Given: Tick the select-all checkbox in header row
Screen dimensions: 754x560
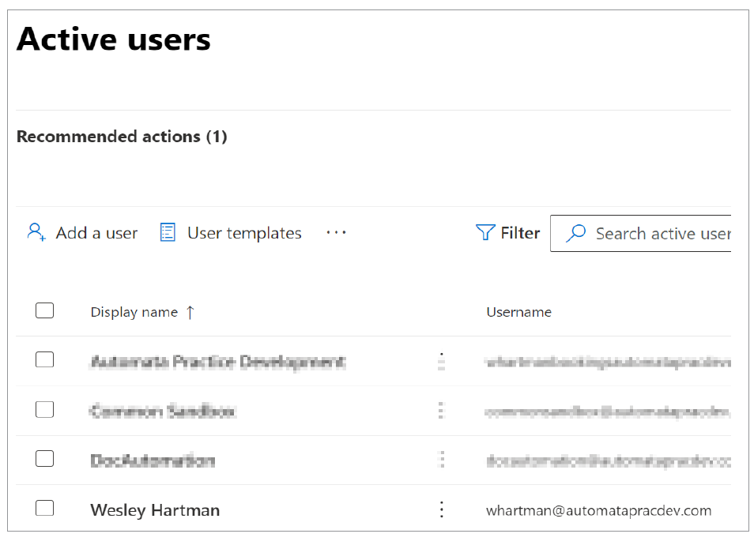Looking at the screenshot, I should coord(44,310).
